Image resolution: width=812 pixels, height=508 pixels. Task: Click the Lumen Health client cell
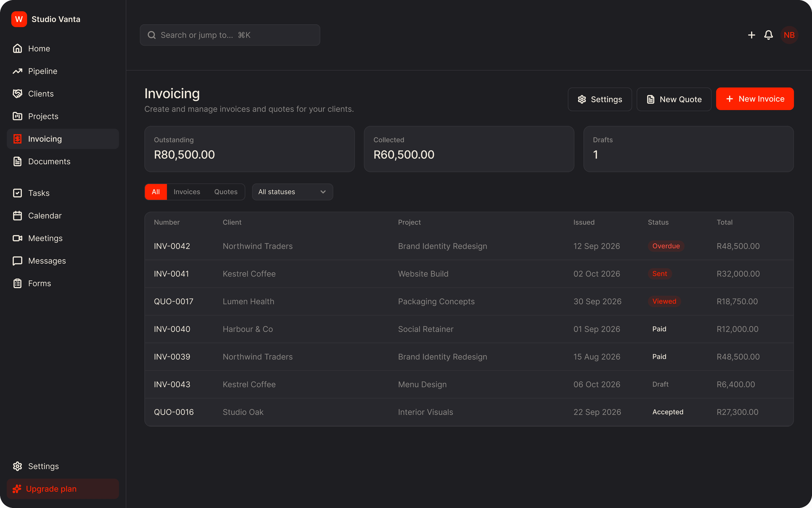[x=248, y=301]
